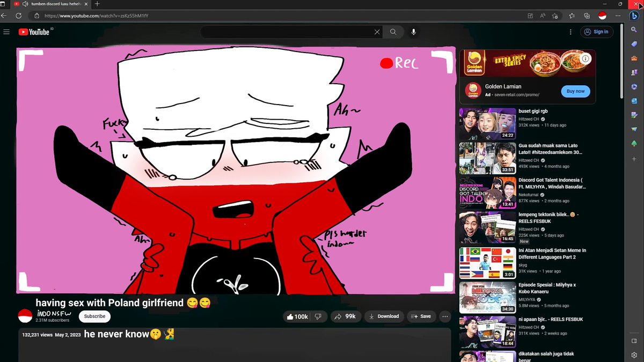Screen dimensions: 644x362
Task: Expand the description box showing 132,231 views
Action: [x=235, y=345]
